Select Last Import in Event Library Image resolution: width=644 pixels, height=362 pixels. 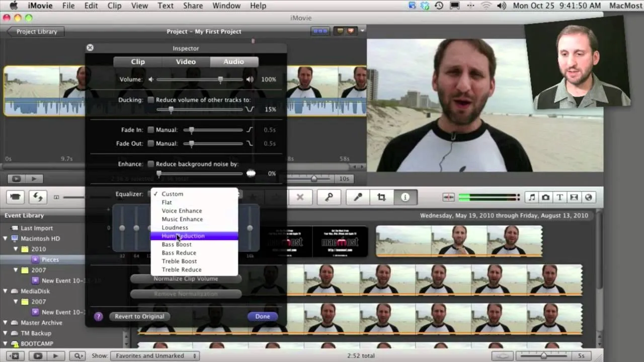[x=37, y=228]
